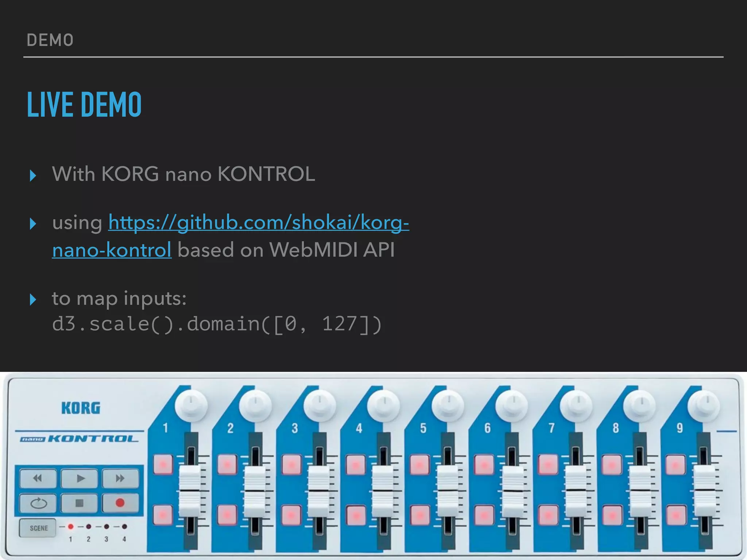Screen dimensions: 747x560
Task: Click the loop button on the controller
Action: pyautogui.click(x=38, y=503)
